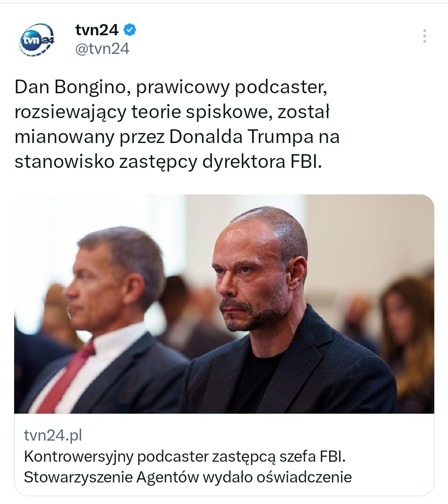Click "Stowarzyszenie Agentów wydało oświadczenie" headline line
448x504 pixels.
click(187, 477)
